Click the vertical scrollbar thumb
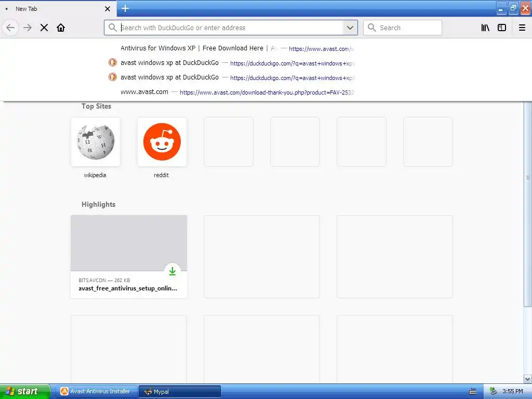The height and width of the screenshot is (399, 532). pos(528,204)
